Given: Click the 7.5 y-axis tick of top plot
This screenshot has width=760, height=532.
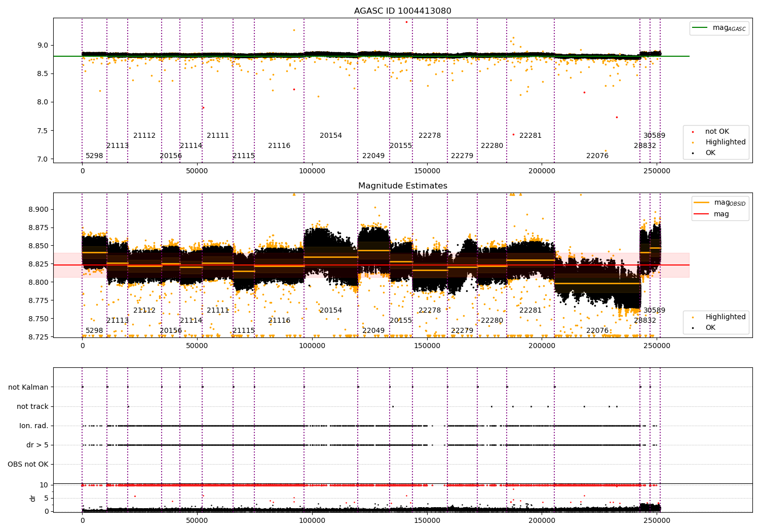Looking at the screenshot, I should (43, 131).
